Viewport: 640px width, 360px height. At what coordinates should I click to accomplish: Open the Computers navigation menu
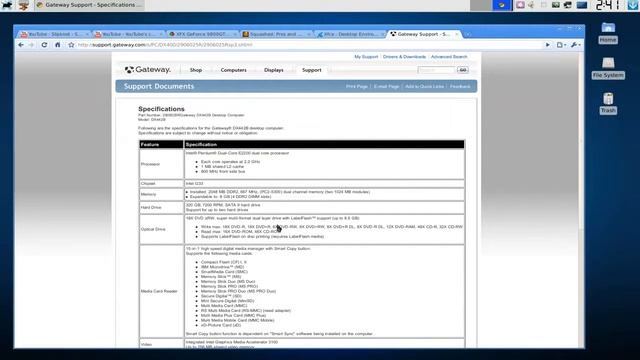click(233, 70)
